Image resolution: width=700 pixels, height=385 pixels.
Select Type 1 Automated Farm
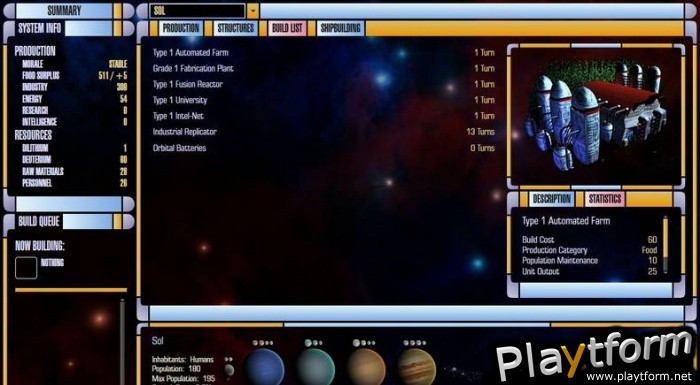(x=324, y=53)
